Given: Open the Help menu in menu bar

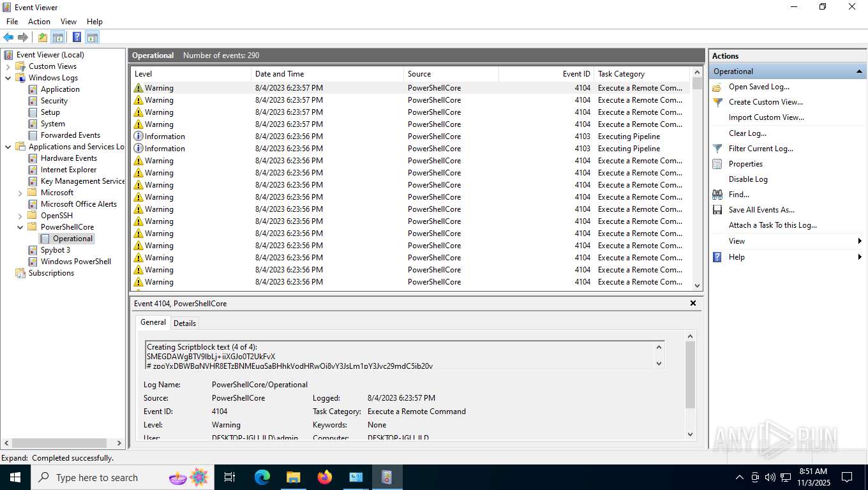Looking at the screenshot, I should pos(94,22).
